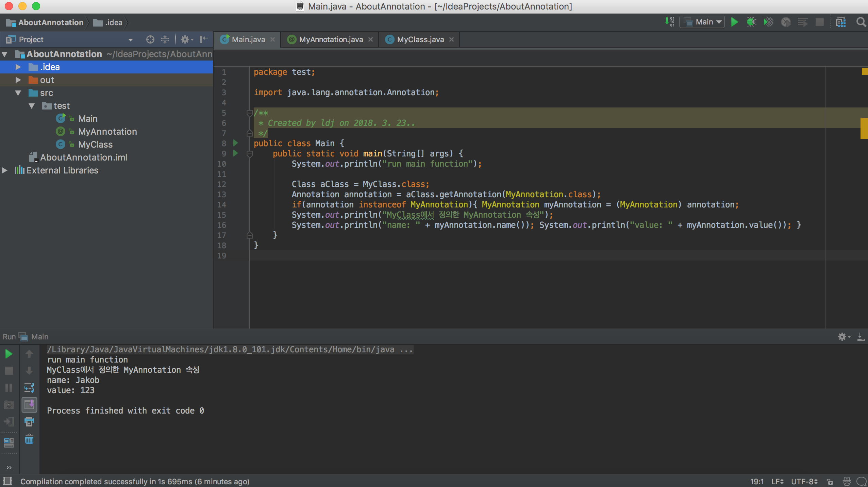Update project using the incoming commits icon

(669, 22)
